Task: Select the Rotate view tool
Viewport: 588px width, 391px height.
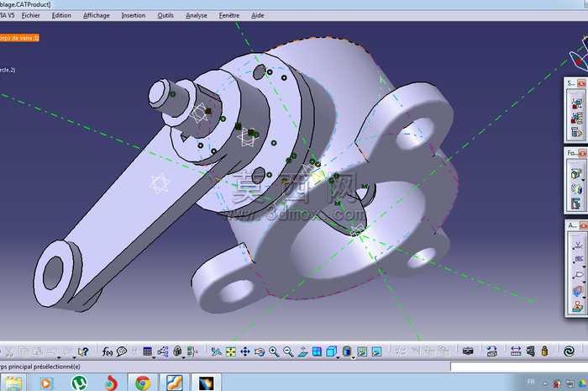Action: click(x=259, y=351)
